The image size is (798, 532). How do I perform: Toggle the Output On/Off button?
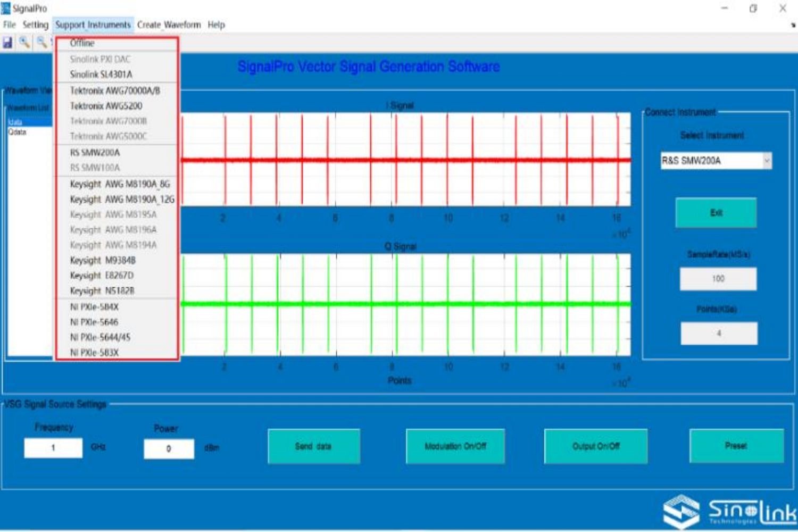(x=595, y=446)
